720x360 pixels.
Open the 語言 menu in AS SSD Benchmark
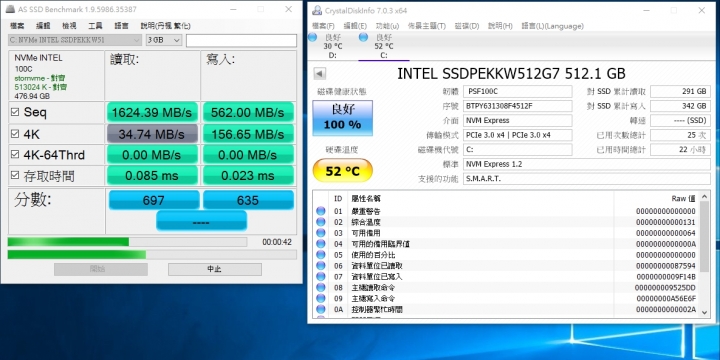[x=122, y=26]
